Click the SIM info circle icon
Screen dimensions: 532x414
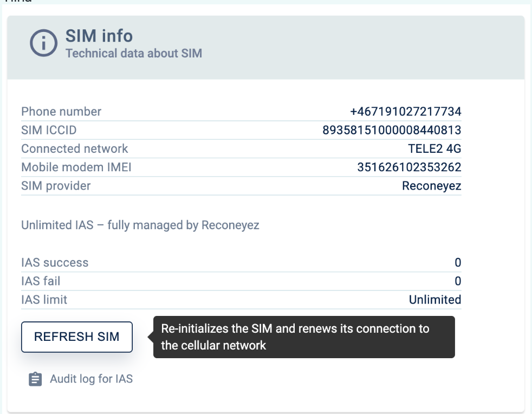click(43, 44)
